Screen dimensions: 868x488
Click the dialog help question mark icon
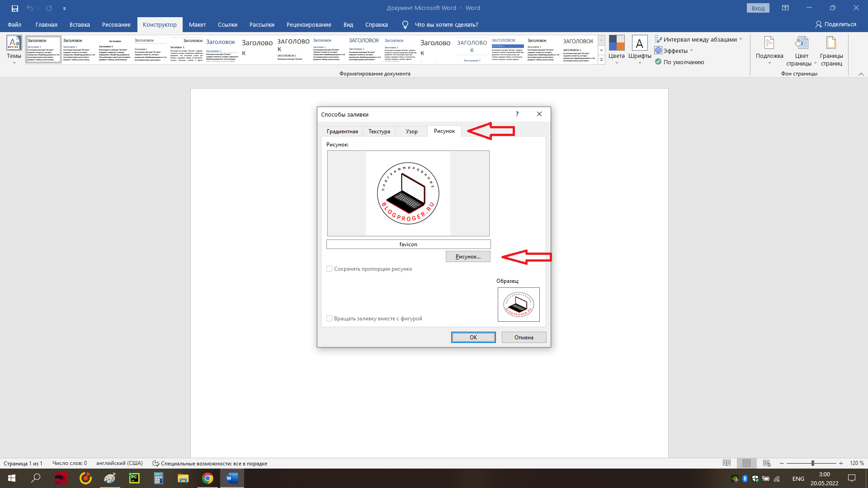click(517, 114)
